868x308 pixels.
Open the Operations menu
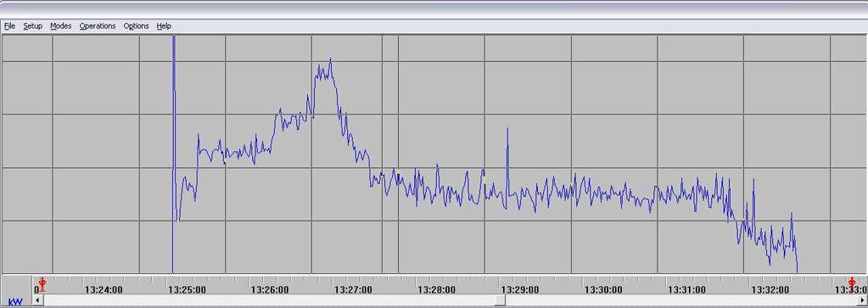[98, 26]
